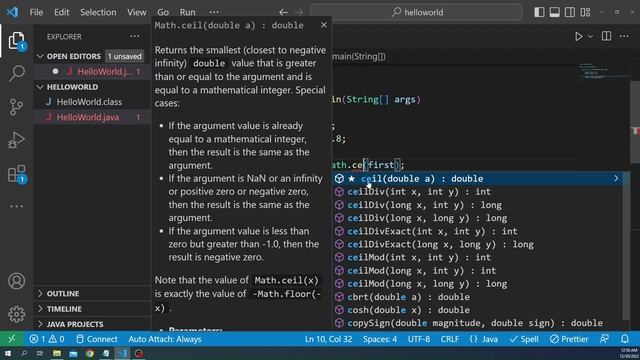This screenshot has height=360, width=640.
Task: Toggle Auto Attach: Always setting
Action: pyautogui.click(x=165, y=339)
